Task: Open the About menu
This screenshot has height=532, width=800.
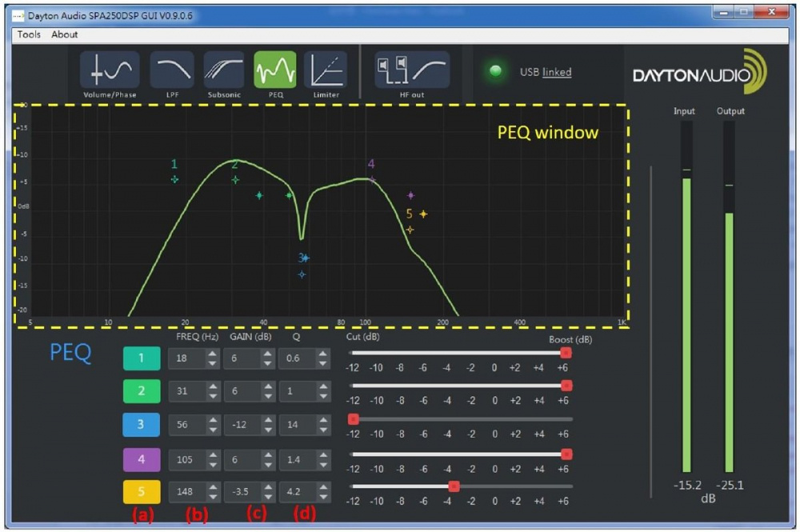Action: [65, 34]
